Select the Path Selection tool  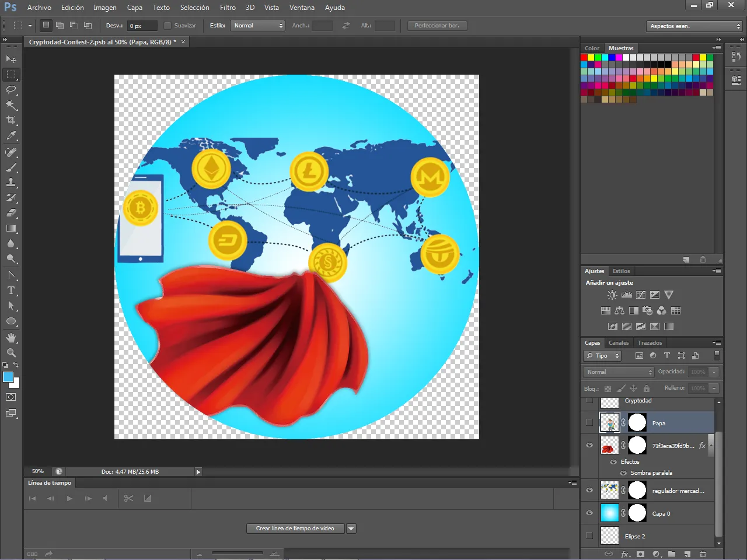[x=11, y=306]
